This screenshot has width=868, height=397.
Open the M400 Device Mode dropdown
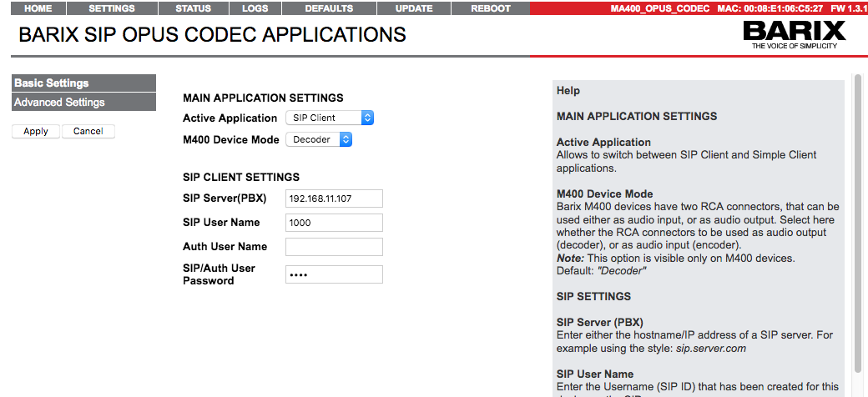pyautogui.click(x=319, y=140)
